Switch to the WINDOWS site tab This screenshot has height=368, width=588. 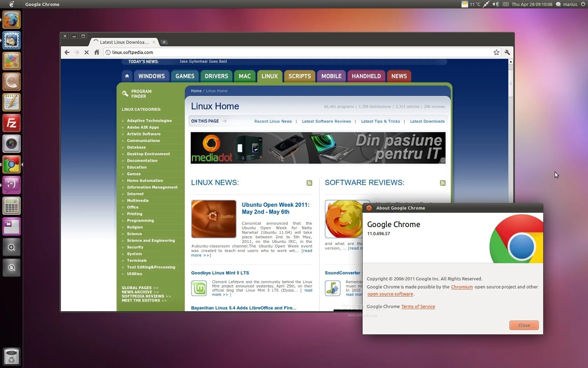coord(152,76)
